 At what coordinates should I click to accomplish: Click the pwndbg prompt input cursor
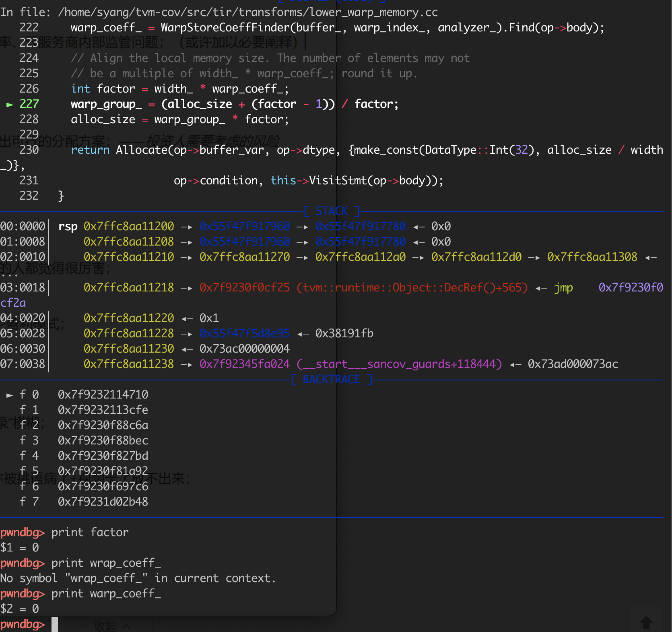(x=55, y=624)
